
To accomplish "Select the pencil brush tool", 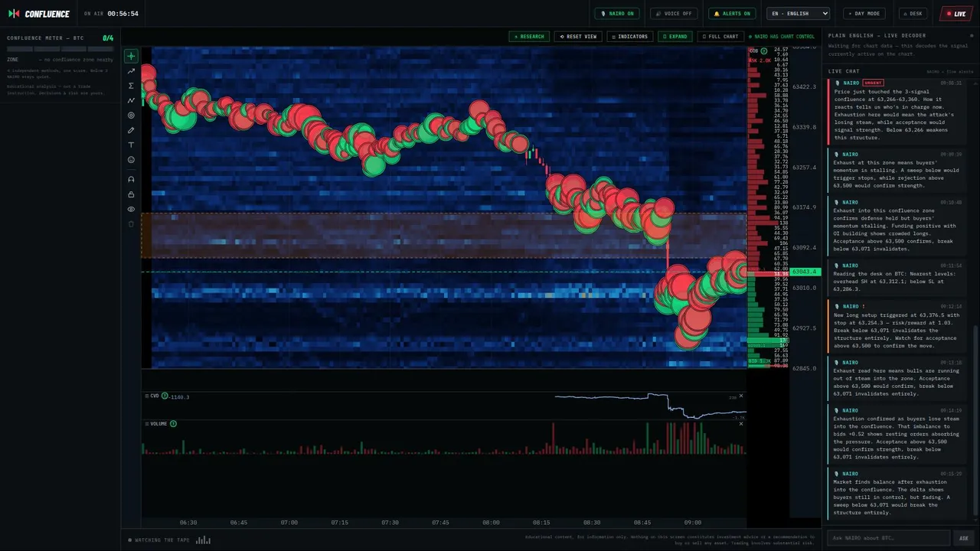I will (131, 130).
